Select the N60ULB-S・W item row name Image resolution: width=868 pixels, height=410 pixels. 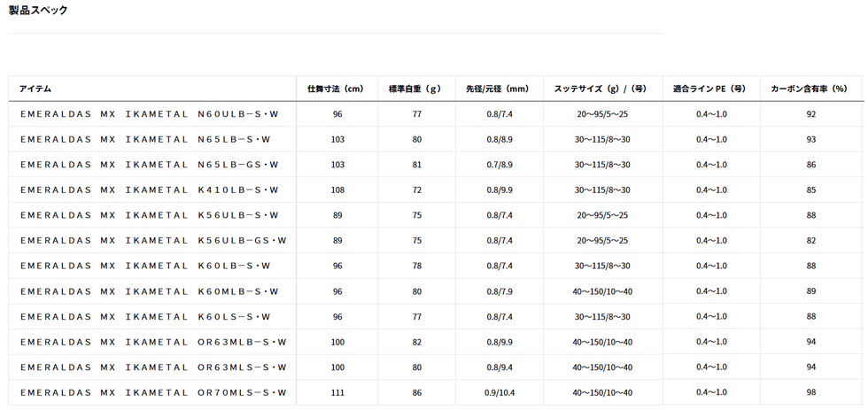[x=150, y=114]
